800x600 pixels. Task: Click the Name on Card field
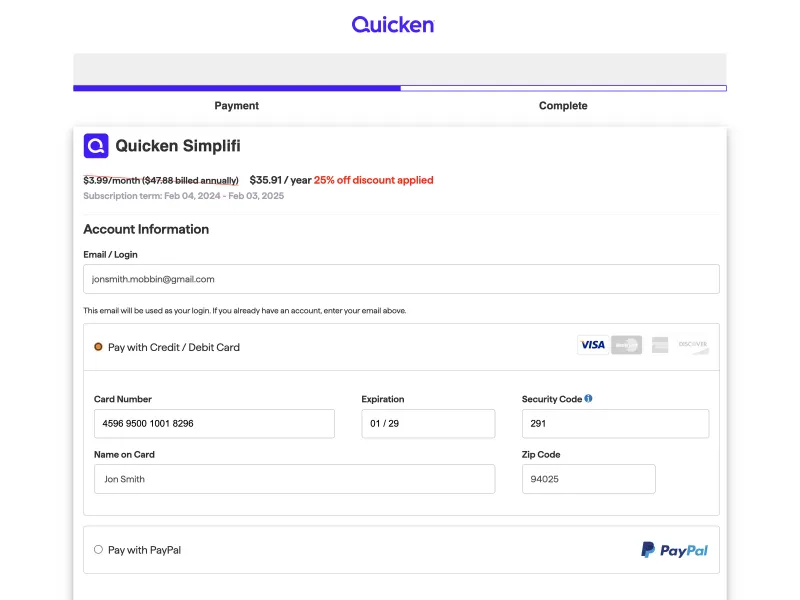tap(294, 479)
